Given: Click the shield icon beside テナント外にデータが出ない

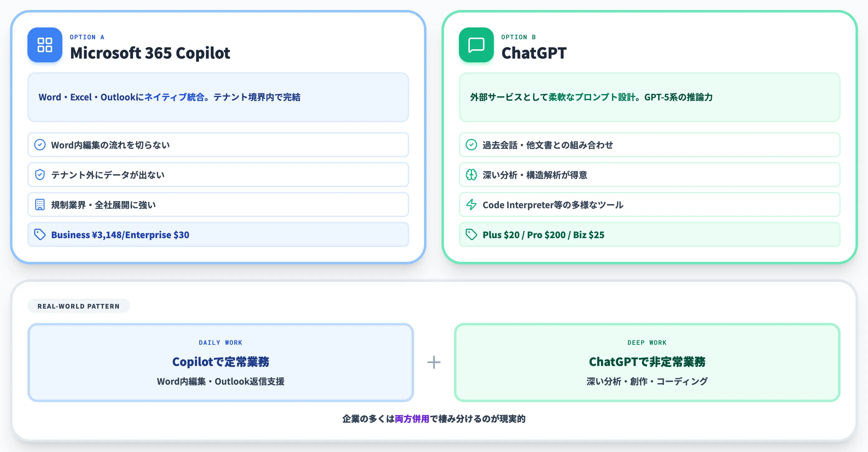Looking at the screenshot, I should pos(40,175).
